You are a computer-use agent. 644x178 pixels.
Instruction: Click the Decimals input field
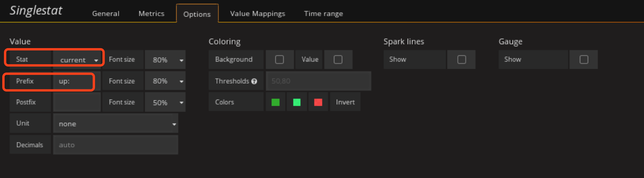point(115,145)
